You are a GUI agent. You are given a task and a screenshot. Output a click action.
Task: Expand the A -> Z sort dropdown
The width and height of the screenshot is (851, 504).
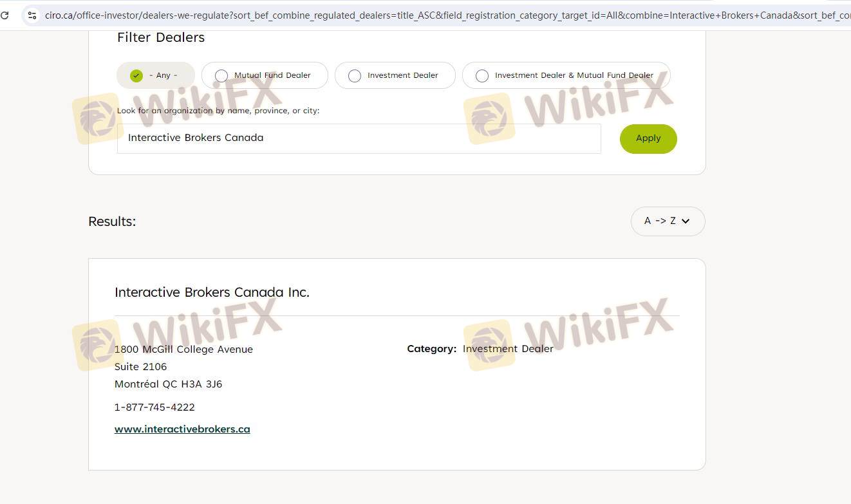668,221
